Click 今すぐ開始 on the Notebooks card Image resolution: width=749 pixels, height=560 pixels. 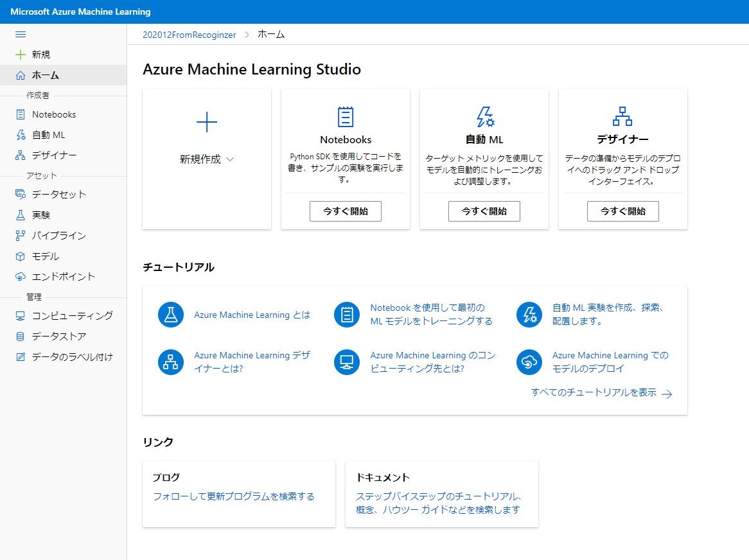345,211
